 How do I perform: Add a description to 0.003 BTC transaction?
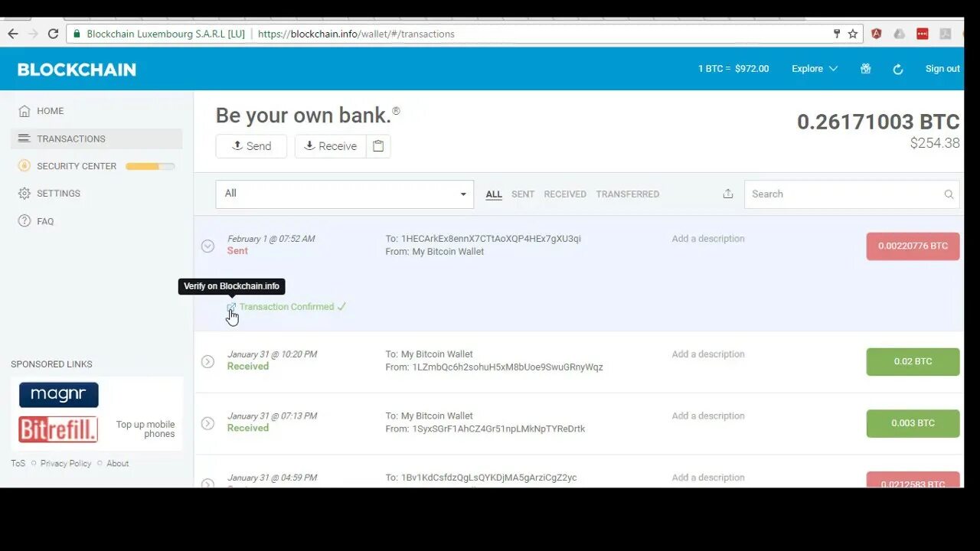(x=708, y=416)
